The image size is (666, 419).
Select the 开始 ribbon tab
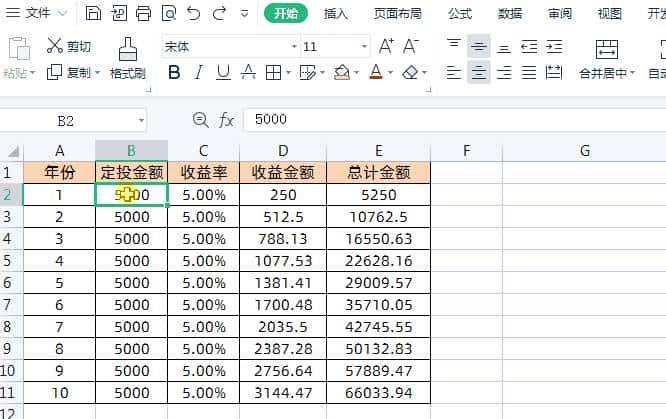(x=286, y=14)
